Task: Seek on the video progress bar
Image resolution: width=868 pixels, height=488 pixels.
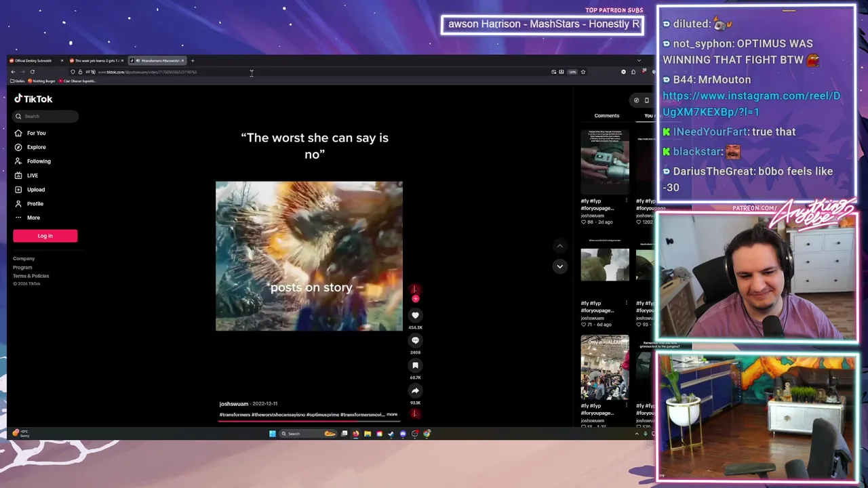Action: (x=309, y=421)
